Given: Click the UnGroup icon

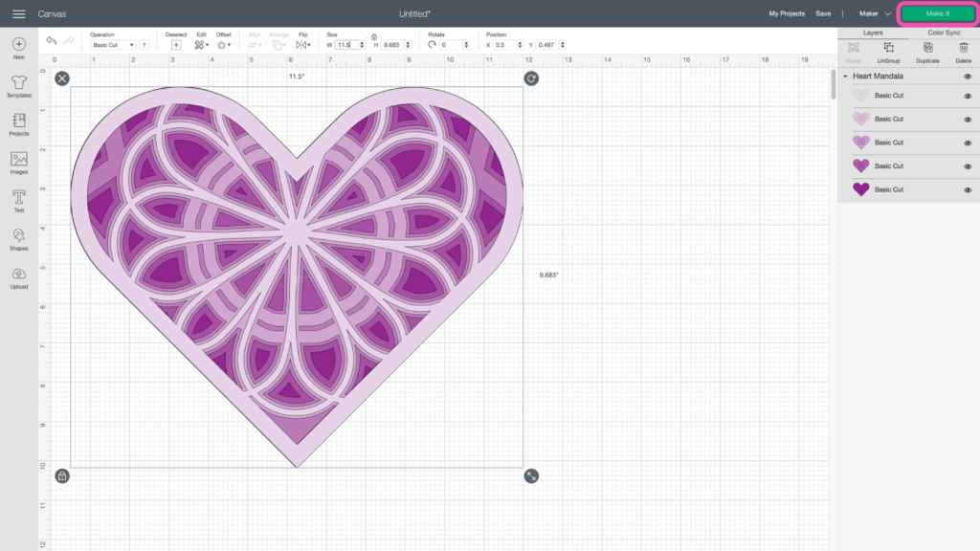Looking at the screenshot, I should 888,48.
